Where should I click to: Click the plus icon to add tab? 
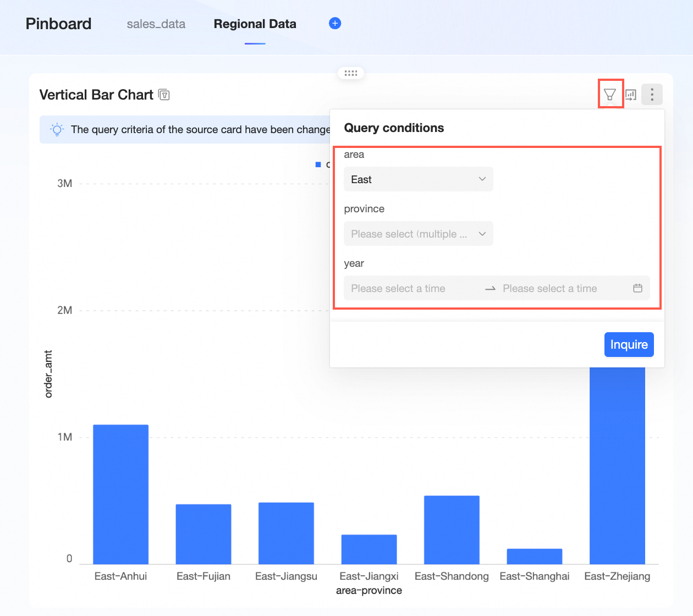click(x=335, y=23)
